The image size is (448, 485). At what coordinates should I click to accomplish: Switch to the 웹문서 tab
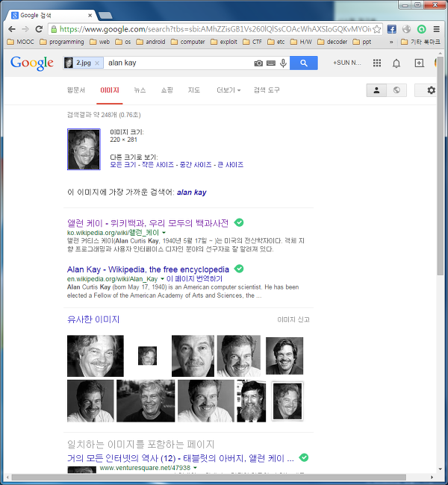[x=76, y=90]
